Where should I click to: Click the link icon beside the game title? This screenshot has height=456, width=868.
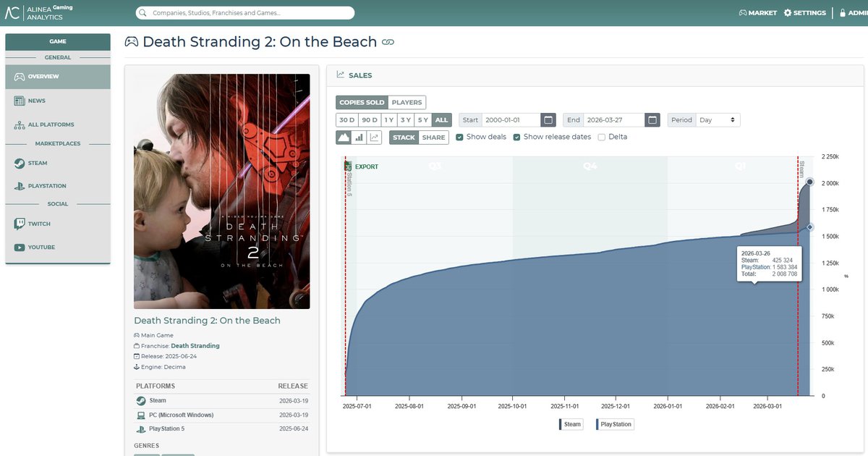(x=388, y=43)
